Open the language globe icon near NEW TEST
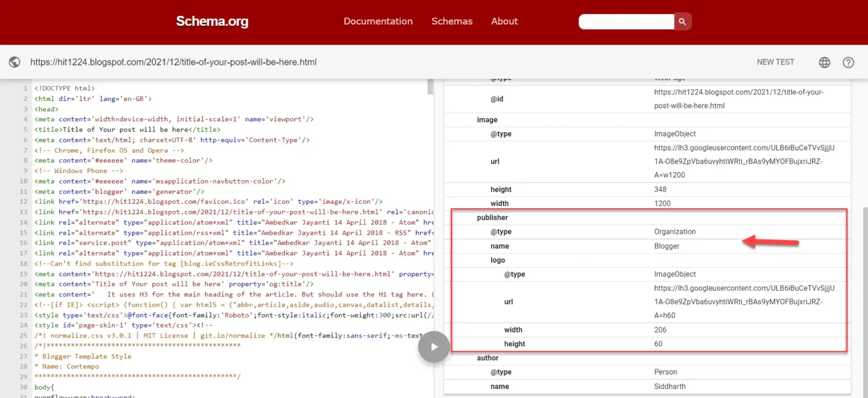Screen dimensions: 868x398 click(824, 63)
